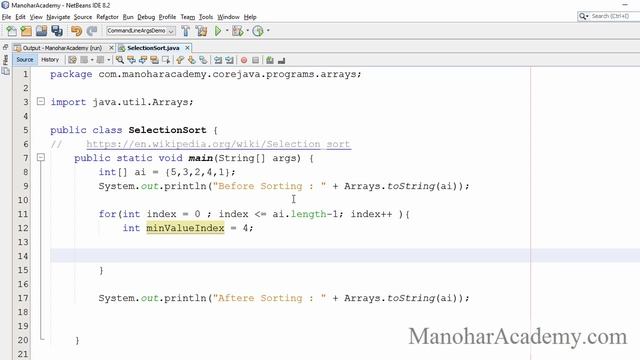Start Macro Recording with the red dot
Viewport: 640px width, 360px height.
point(244,60)
